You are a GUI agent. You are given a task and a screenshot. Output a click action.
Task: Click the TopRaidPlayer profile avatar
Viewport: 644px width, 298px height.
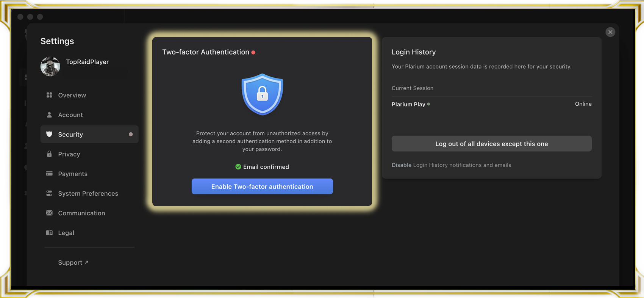coord(50,66)
